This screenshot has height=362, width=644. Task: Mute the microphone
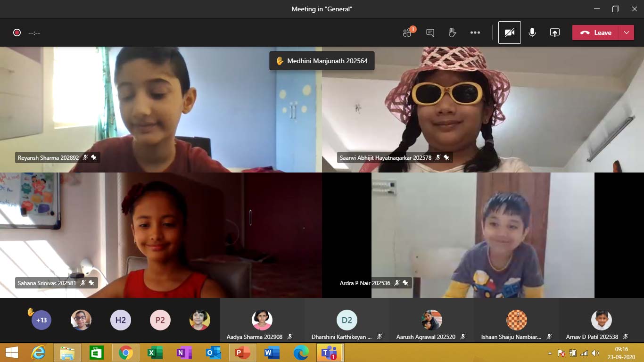coord(532,33)
